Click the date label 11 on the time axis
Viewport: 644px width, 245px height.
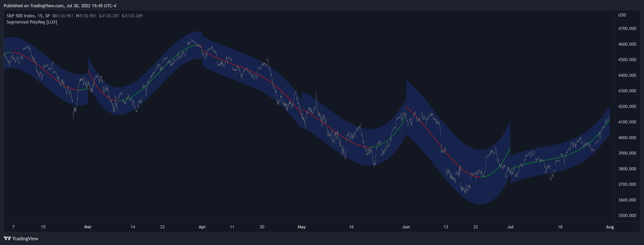[232, 227]
